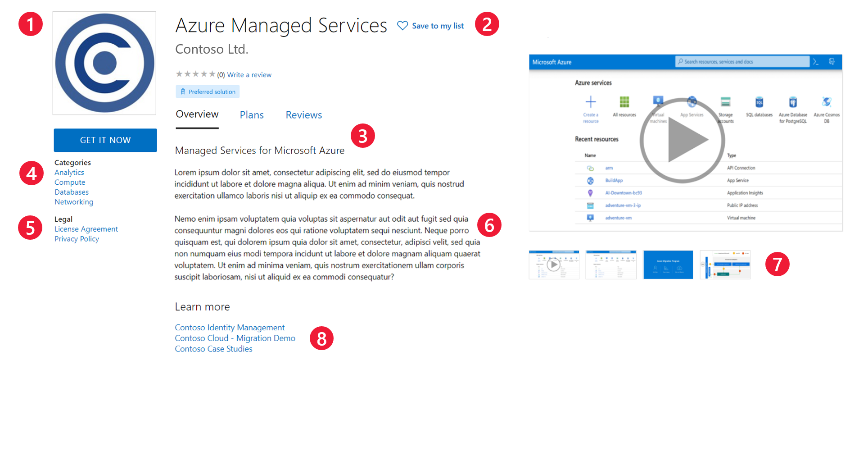Click Storage accounts icon in preview
868x461 pixels.
pyautogui.click(x=725, y=102)
